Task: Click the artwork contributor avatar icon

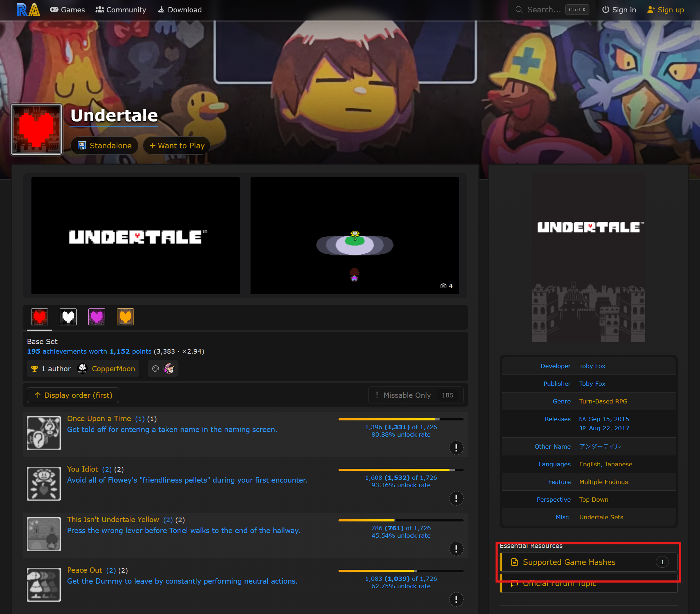Action: [x=169, y=368]
